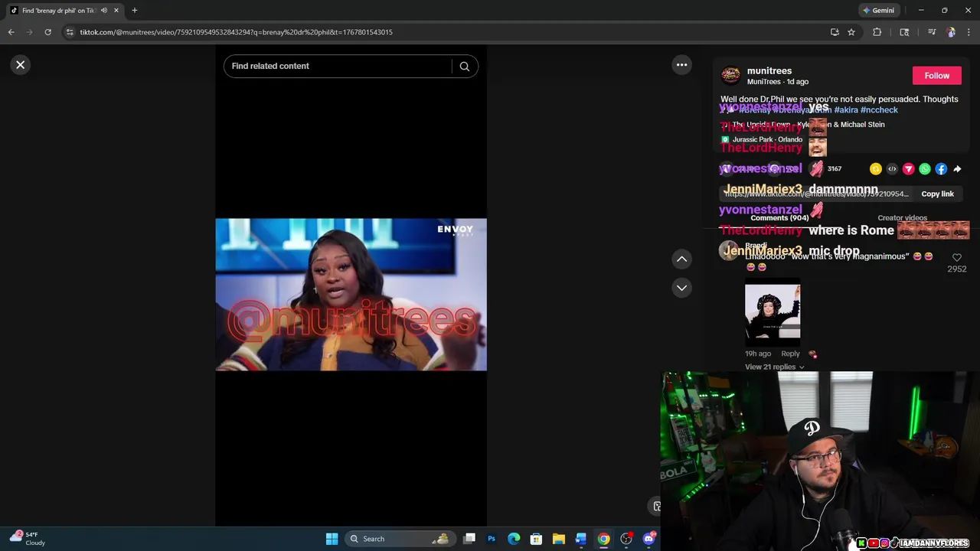Expand View 21 replies
This screenshot has width=980, height=551.
click(x=774, y=367)
